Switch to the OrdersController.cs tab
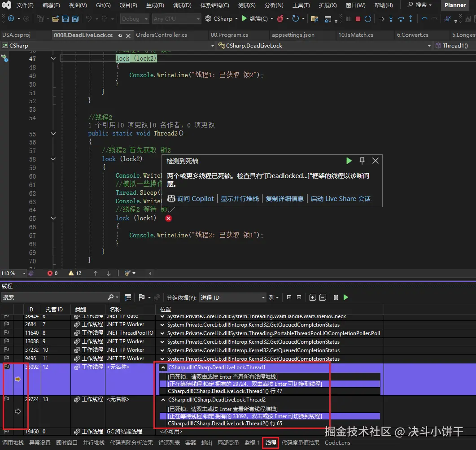 tap(162, 35)
